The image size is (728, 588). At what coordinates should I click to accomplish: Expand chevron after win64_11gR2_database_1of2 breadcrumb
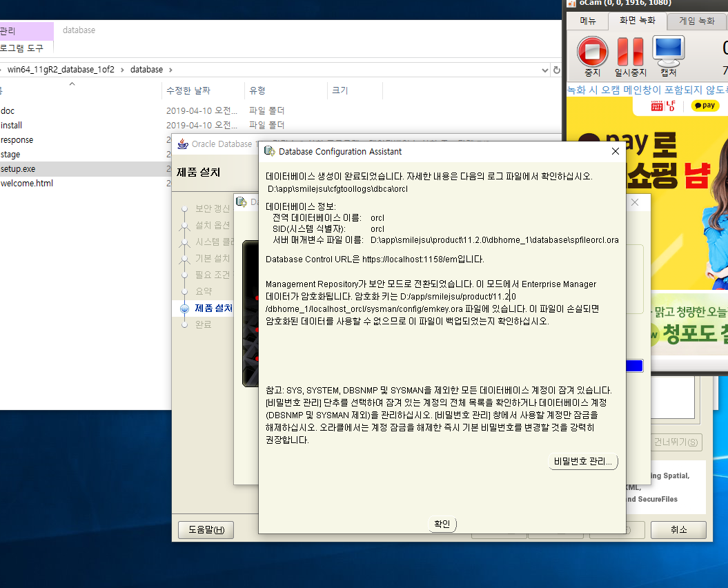click(x=122, y=70)
